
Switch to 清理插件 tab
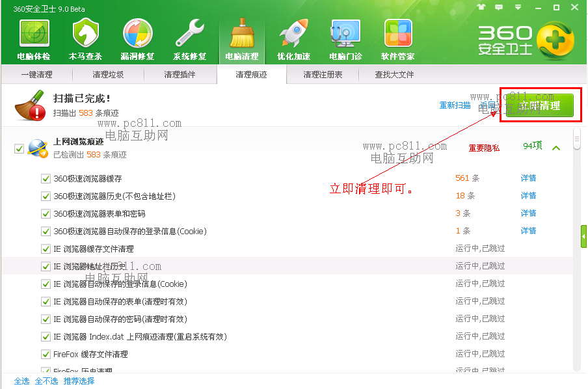pos(180,75)
